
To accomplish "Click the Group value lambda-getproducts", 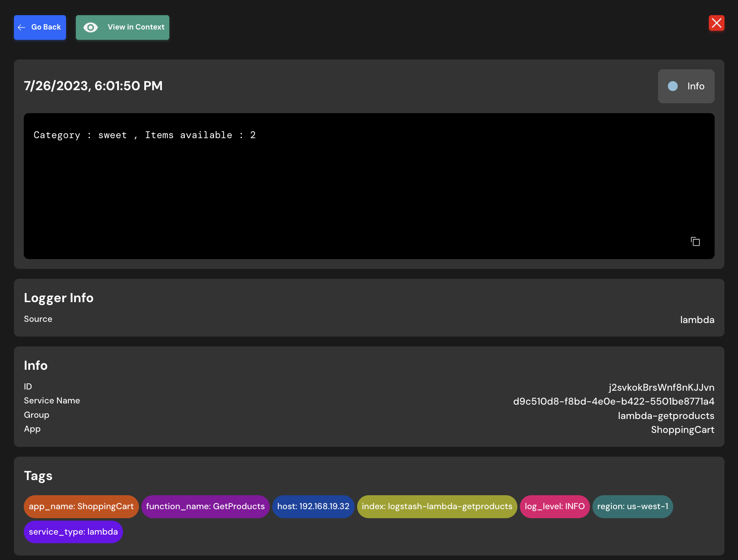I will (666, 416).
